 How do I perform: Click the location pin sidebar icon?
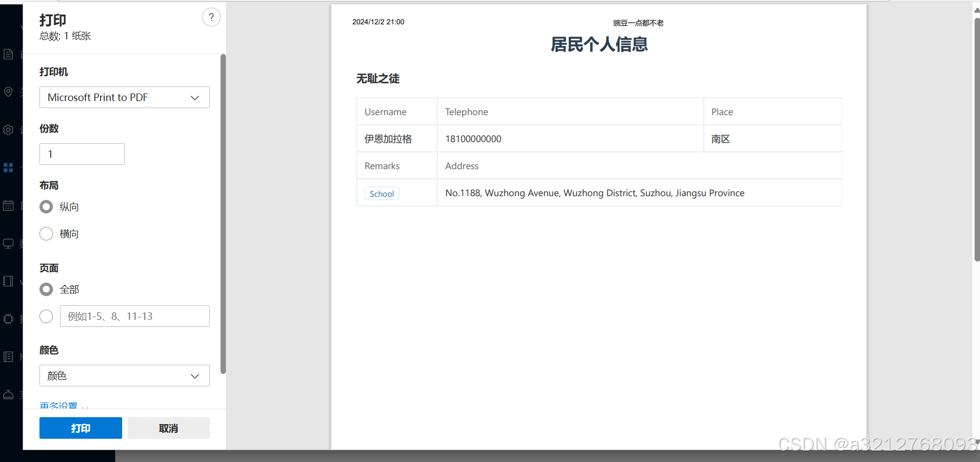(8, 92)
